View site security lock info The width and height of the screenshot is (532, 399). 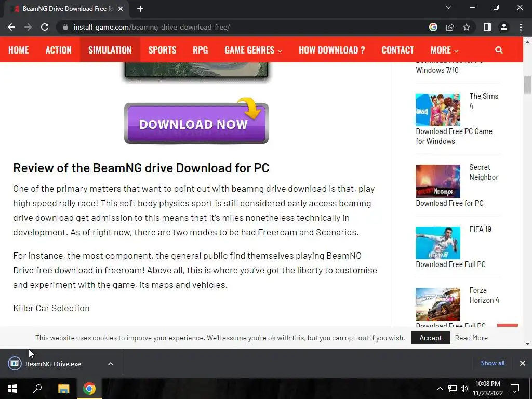point(65,27)
